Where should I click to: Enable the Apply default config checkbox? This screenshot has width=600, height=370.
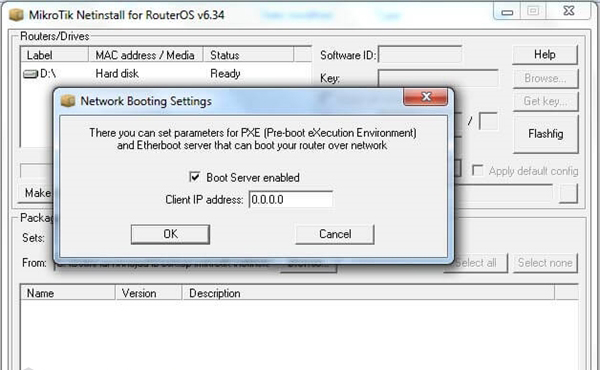tap(478, 170)
